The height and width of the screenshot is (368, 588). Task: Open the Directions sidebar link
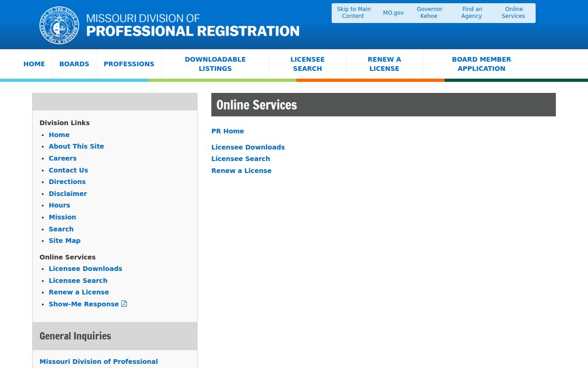(x=67, y=182)
